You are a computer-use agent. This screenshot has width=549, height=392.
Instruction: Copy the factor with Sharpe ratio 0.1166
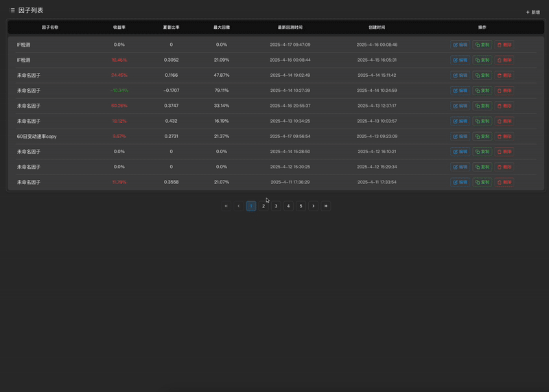pyautogui.click(x=482, y=76)
